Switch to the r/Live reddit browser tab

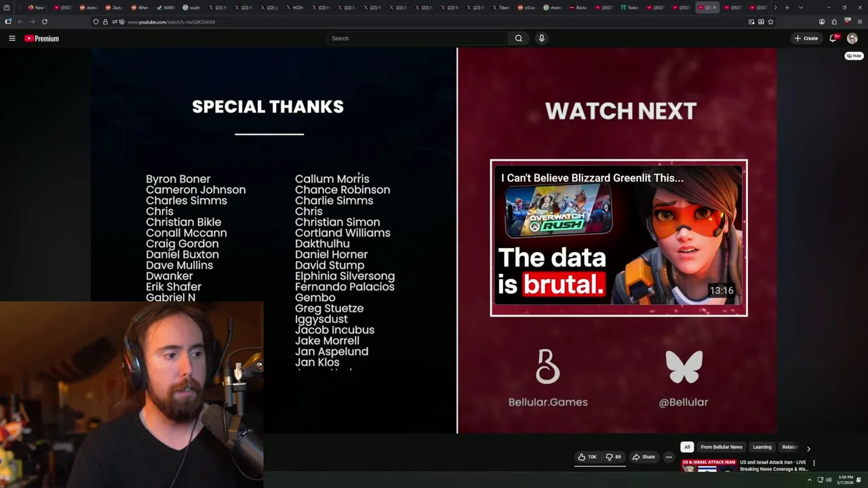[x=527, y=7]
